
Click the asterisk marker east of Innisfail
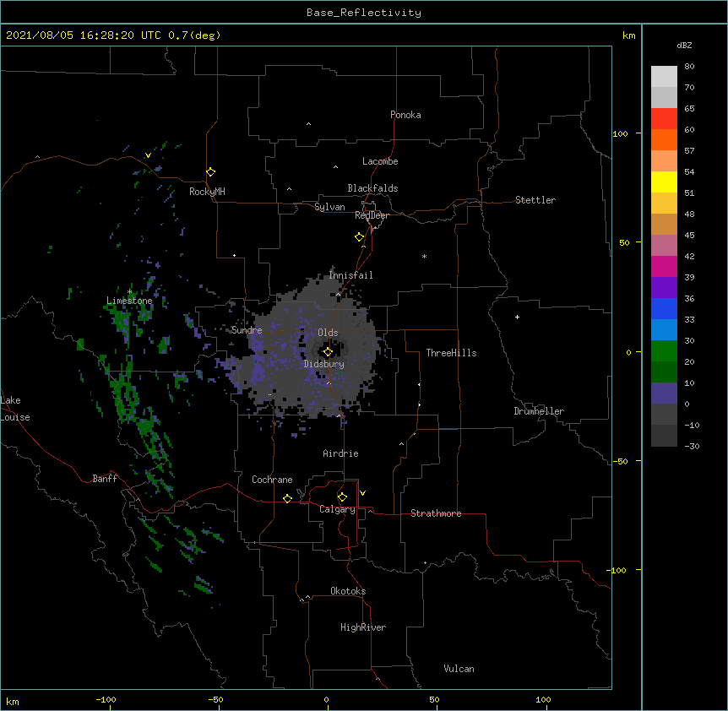tap(424, 256)
